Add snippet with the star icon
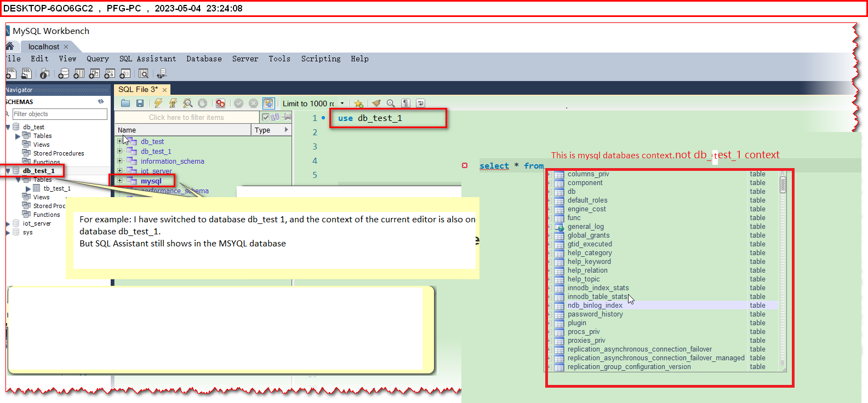Viewport: 868px width, 403px height. (x=358, y=103)
